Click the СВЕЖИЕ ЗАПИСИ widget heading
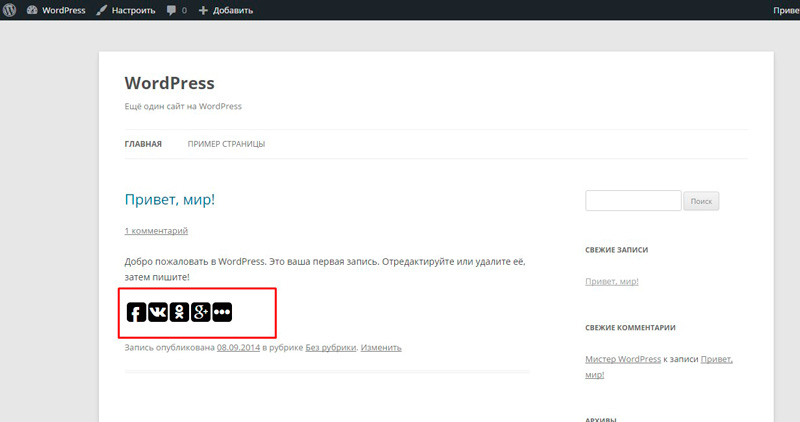This screenshot has width=800, height=422. (616, 250)
